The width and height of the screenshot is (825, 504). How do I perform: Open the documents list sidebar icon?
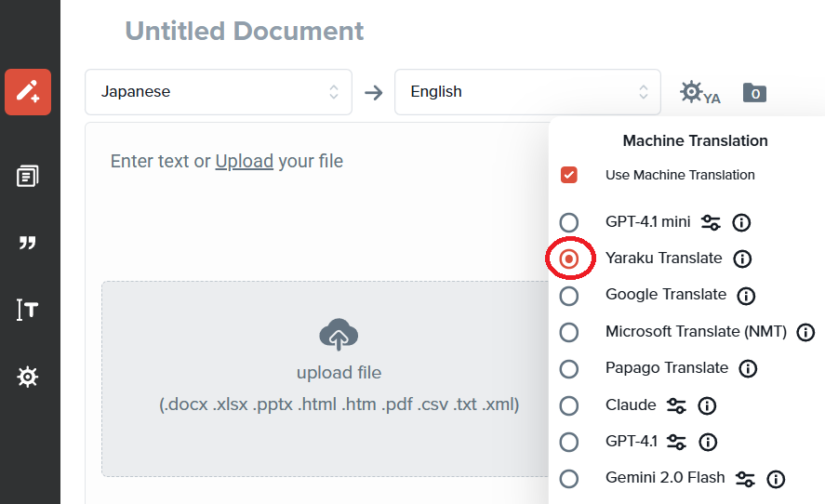coord(27,177)
